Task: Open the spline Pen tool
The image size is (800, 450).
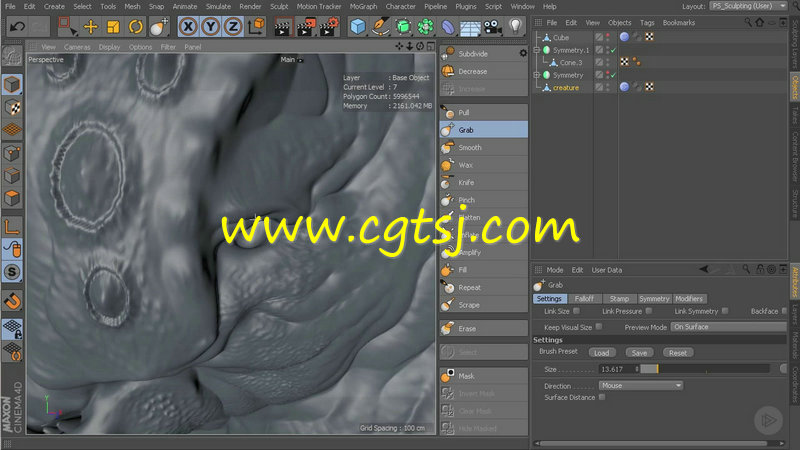Action: point(381,27)
